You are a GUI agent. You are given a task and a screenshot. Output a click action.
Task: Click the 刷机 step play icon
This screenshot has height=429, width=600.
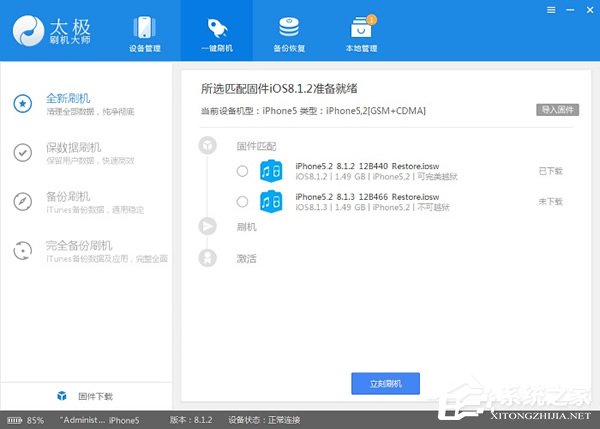point(208,227)
